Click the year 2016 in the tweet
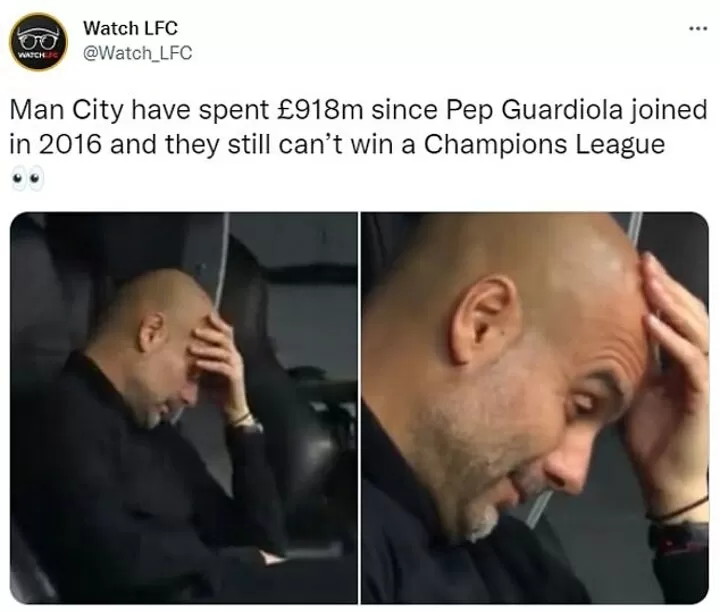The height and width of the screenshot is (612, 720). (x=68, y=145)
